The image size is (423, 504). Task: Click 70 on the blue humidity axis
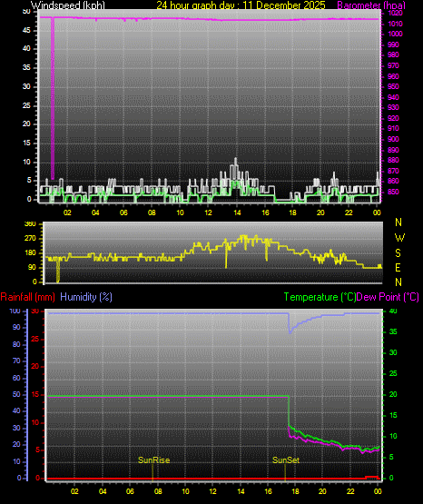(16, 361)
